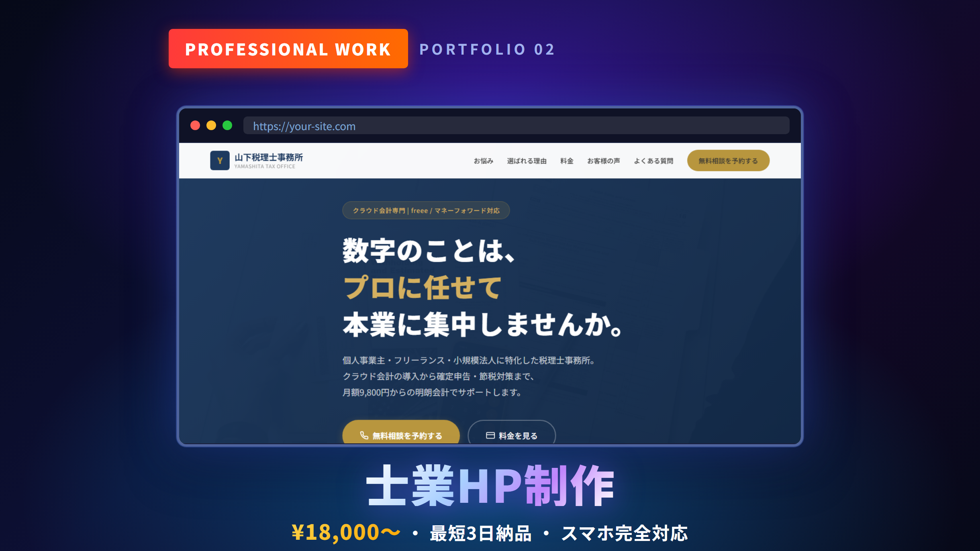Open the 料金 navigation link
The image size is (980, 551).
(567, 161)
